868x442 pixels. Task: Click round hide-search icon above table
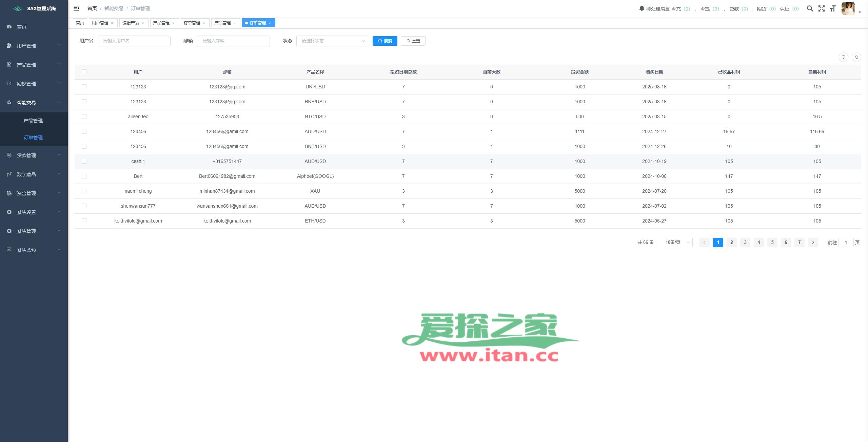pyautogui.click(x=843, y=57)
